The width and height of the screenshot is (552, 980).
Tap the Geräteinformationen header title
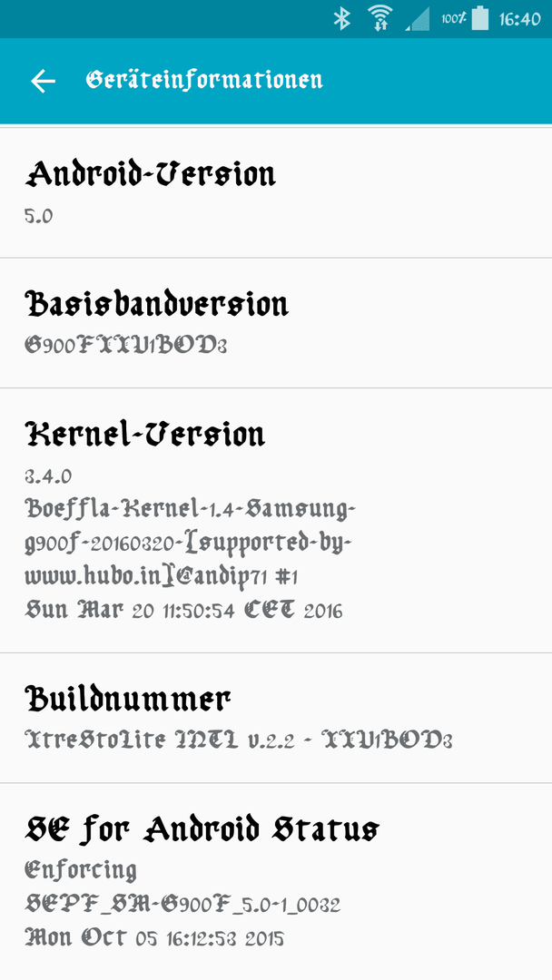click(204, 80)
